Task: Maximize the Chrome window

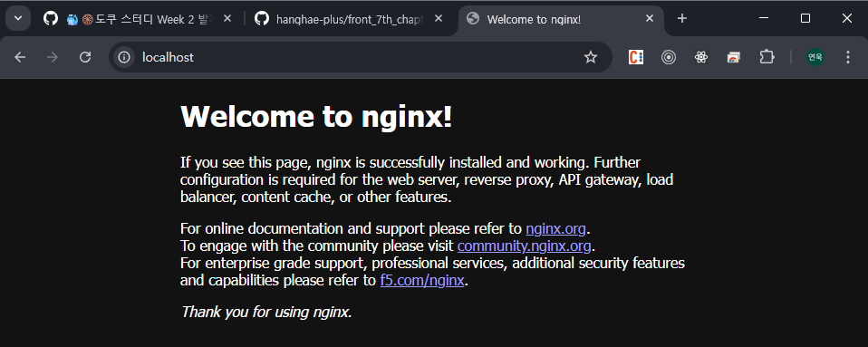Action: (805, 18)
